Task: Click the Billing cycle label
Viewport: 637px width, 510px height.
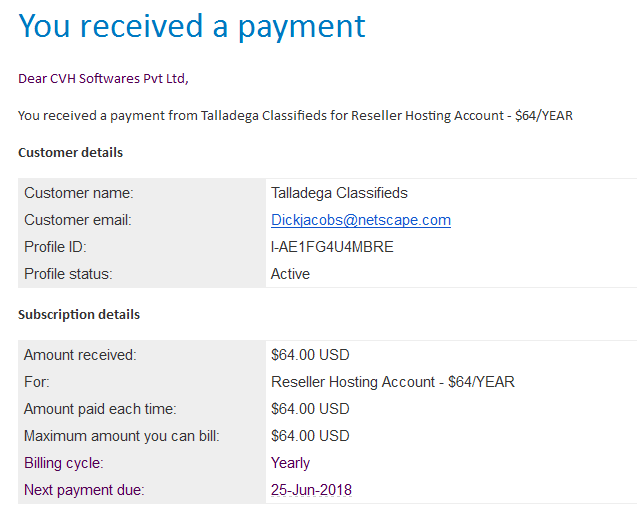Action: click(x=64, y=463)
